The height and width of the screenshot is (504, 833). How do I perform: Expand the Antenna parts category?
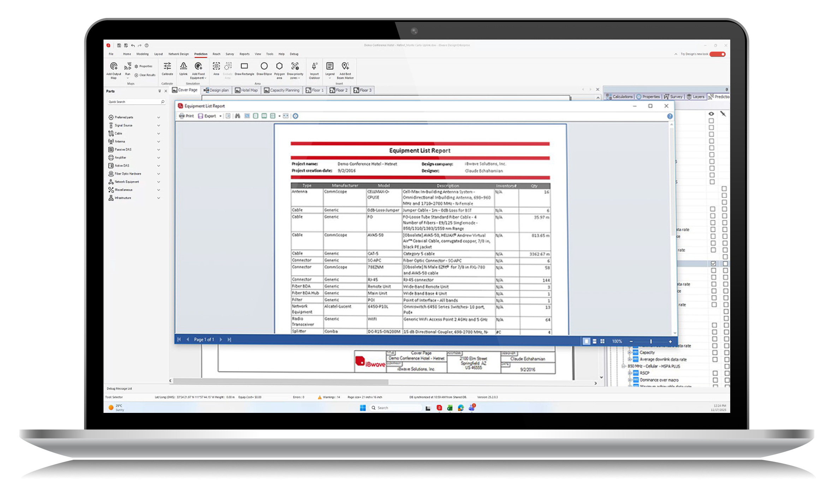pyautogui.click(x=159, y=142)
